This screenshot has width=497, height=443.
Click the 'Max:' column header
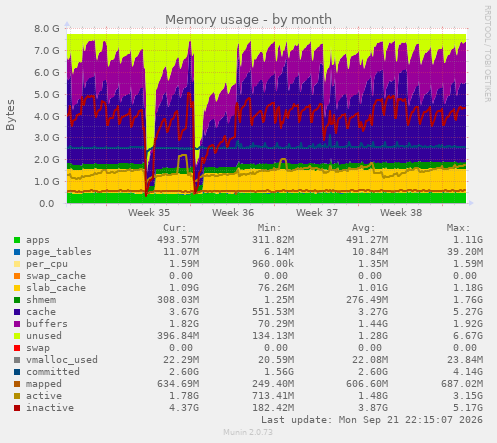(x=458, y=228)
